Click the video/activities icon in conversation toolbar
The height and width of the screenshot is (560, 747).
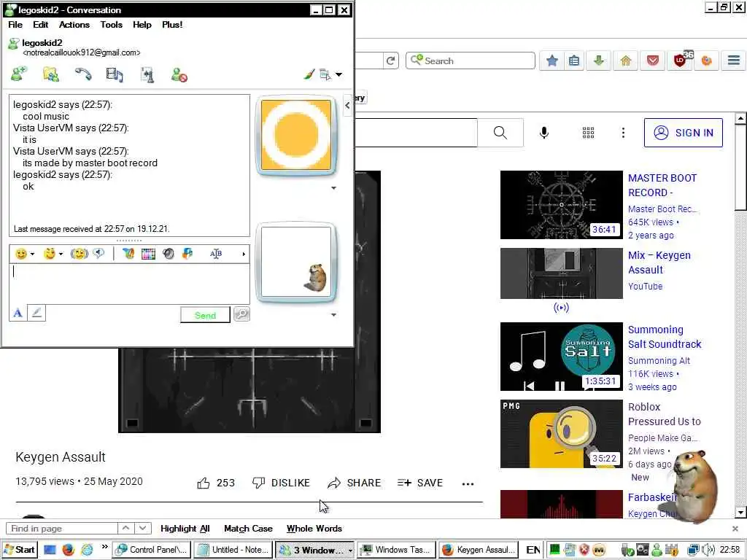point(115,75)
